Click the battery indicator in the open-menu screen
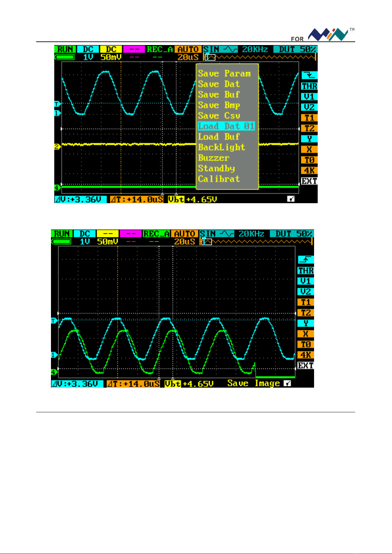This screenshot has height=554, width=392. [65, 57]
